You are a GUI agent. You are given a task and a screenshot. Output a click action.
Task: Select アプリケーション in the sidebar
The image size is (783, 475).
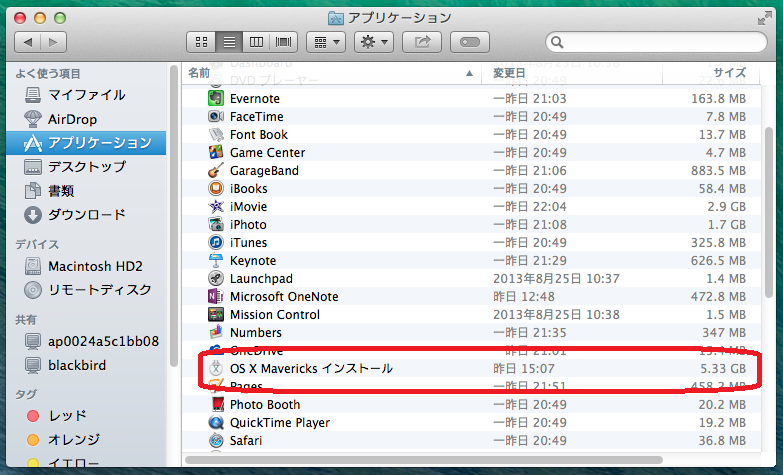(x=86, y=143)
